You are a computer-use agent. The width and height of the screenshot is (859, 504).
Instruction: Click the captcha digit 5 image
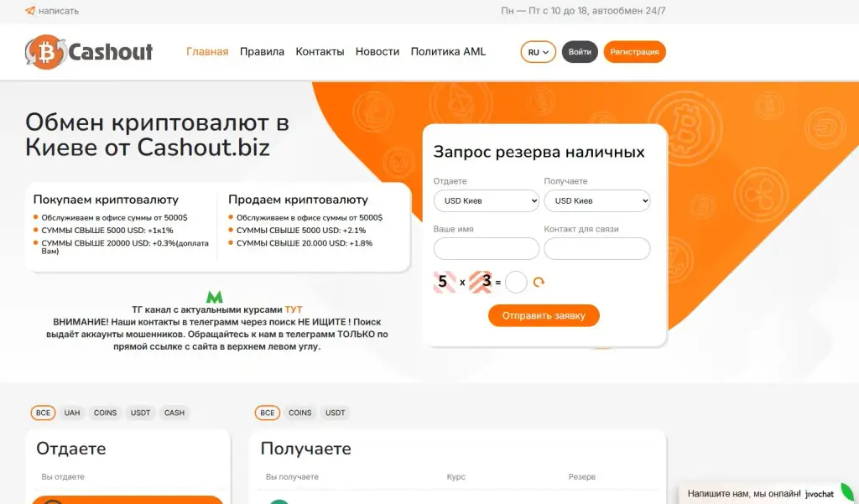coord(445,282)
